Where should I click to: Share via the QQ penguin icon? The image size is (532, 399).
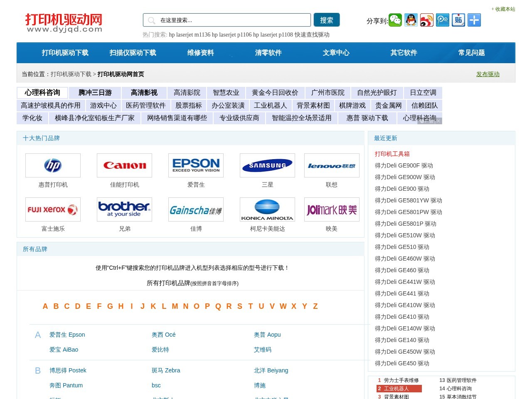point(411,20)
